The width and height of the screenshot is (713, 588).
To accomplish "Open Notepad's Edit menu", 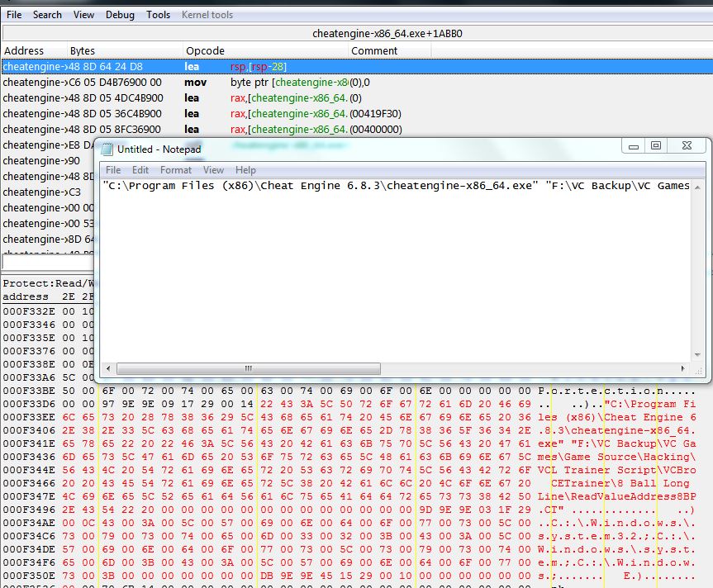I will pos(140,170).
